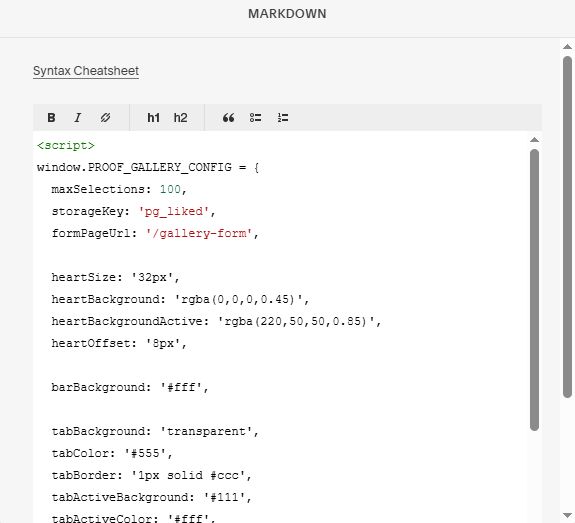Place cursor on the maxSelections line

(x=119, y=189)
